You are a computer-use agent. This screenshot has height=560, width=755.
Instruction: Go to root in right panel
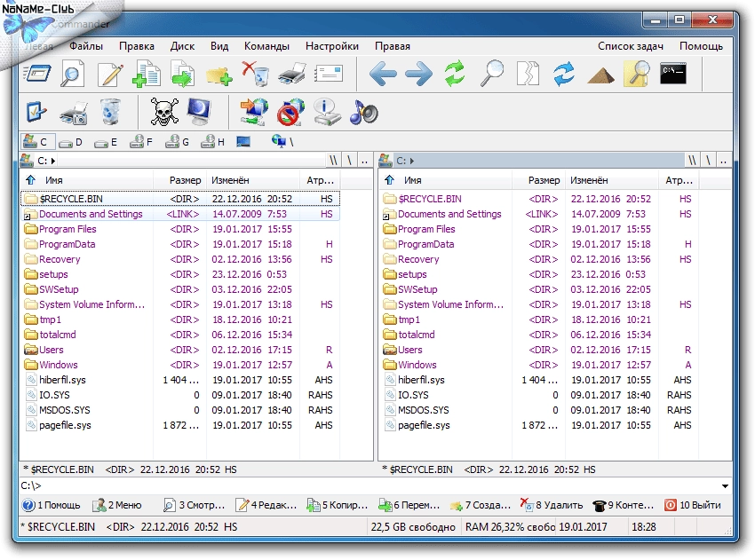708,161
